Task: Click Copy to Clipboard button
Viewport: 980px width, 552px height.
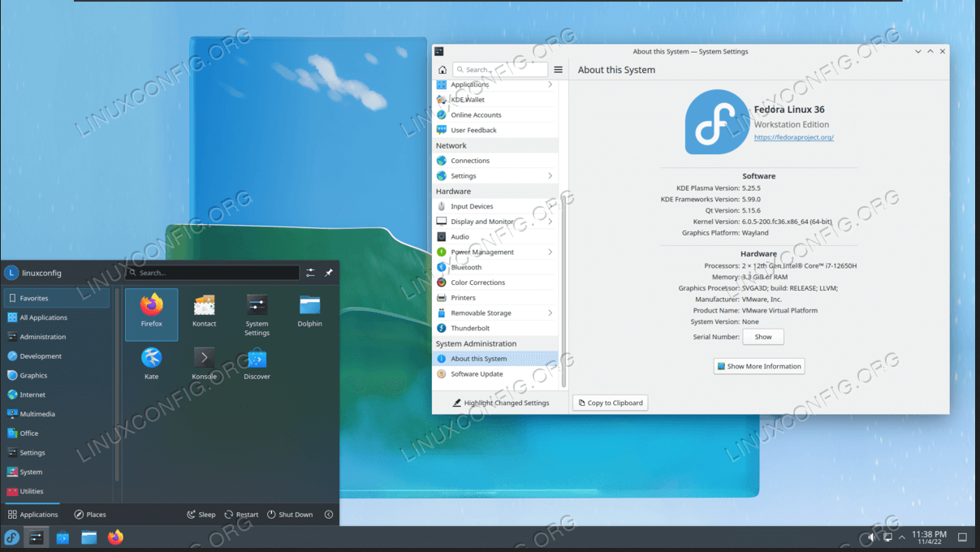Action: pos(610,403)
